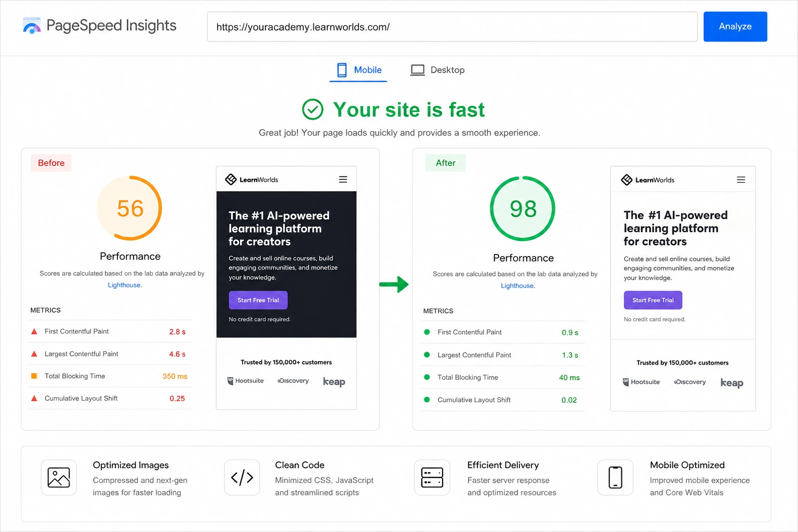The image size is (798, 532).
Task: Click Hootsuite logo in After preview
Action: (x=641, y=382)
